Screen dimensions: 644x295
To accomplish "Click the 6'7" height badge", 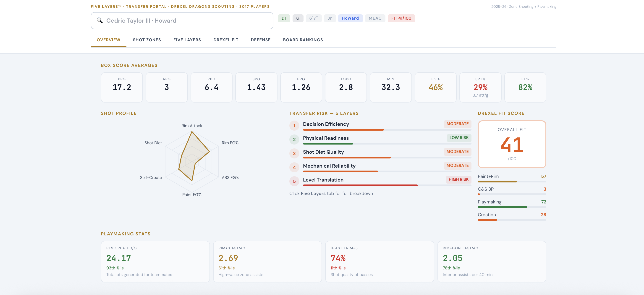I will tap(314, 18).
